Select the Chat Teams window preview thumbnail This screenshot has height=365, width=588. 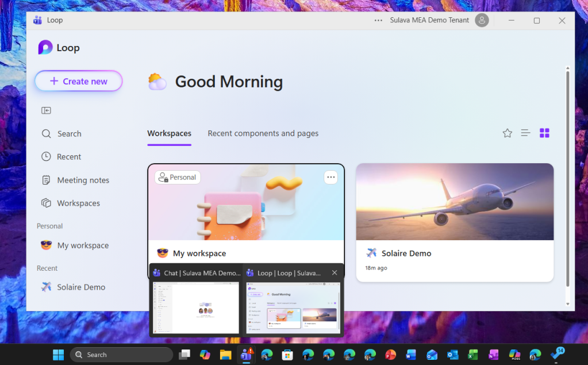[195, 308]
